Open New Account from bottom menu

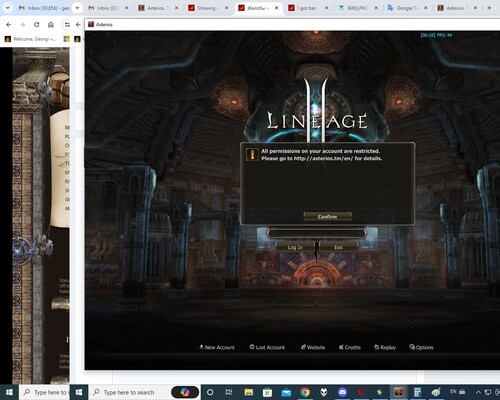click(217, 347)
